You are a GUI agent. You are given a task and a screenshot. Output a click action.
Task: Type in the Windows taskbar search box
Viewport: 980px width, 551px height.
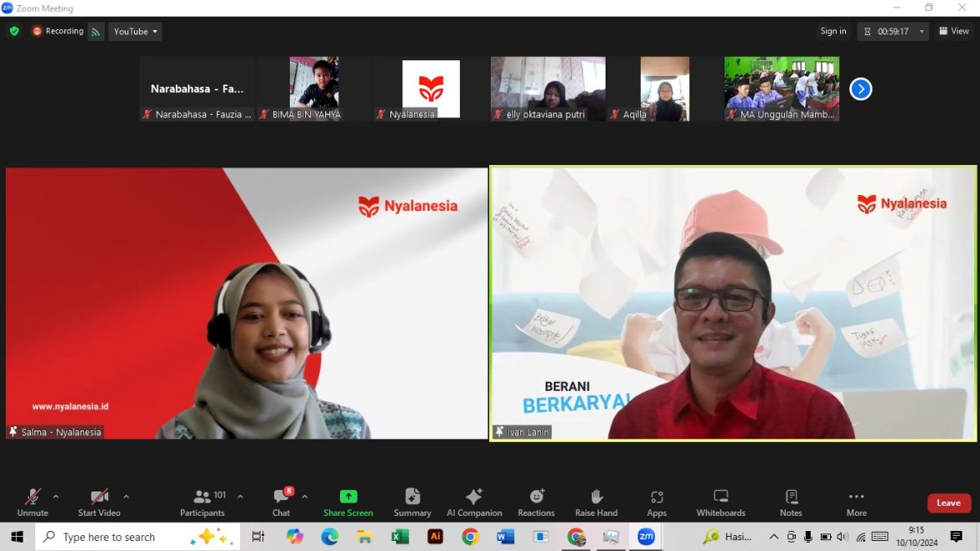(117, 537)
